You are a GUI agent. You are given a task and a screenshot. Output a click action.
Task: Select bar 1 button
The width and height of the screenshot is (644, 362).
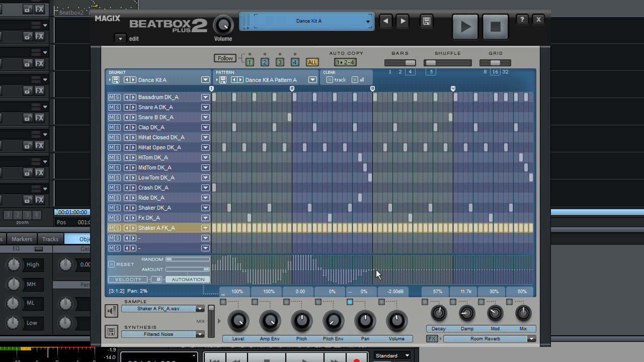250,62
